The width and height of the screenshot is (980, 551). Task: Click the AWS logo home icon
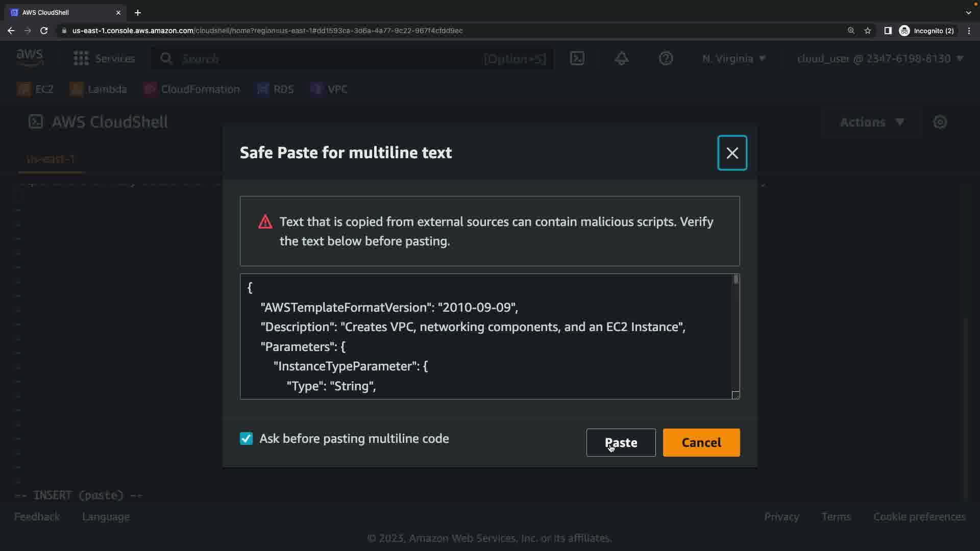tap(30, 58)
